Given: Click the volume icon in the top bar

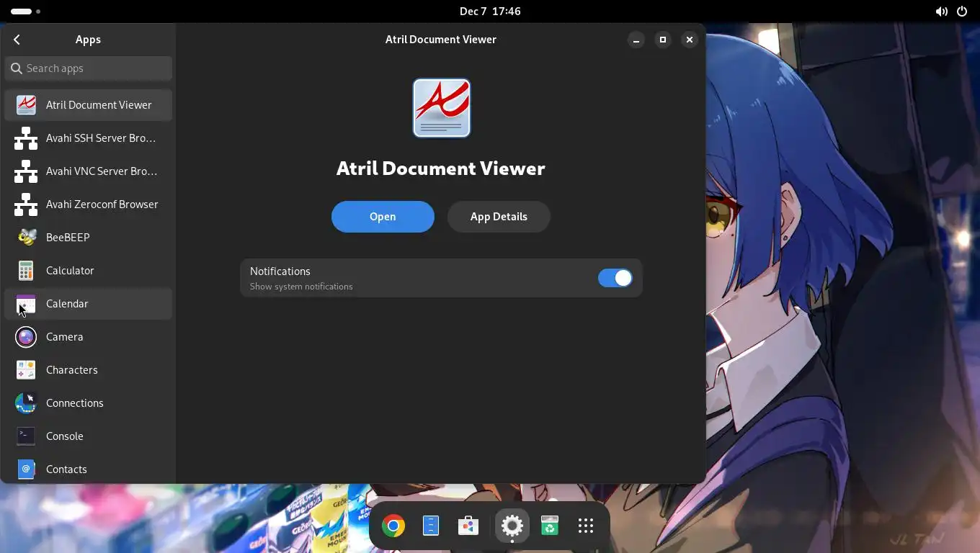Looking at the screenshot, I should [942, 12].
